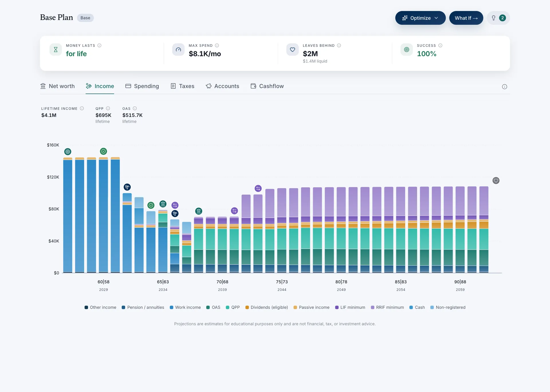Click the dark palm tree marker near 2035
550x392 pixels.
175,213
